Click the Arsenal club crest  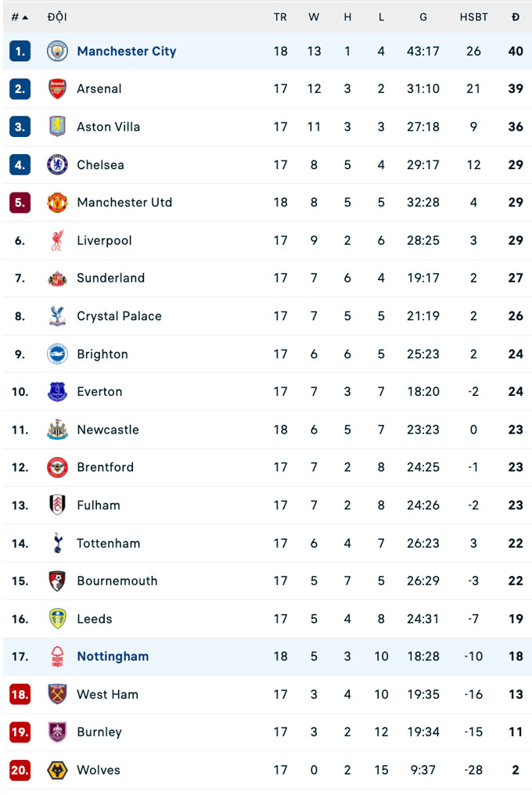[57, 89]
